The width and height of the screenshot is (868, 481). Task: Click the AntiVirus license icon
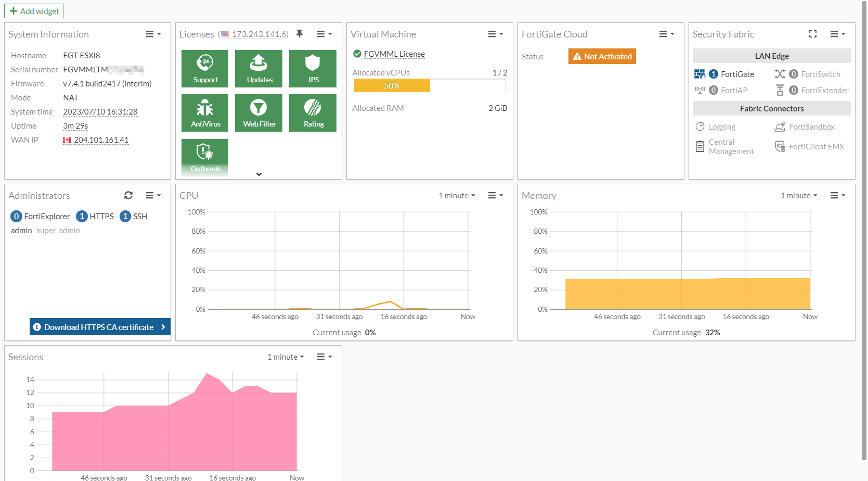(x=205, y=112)
